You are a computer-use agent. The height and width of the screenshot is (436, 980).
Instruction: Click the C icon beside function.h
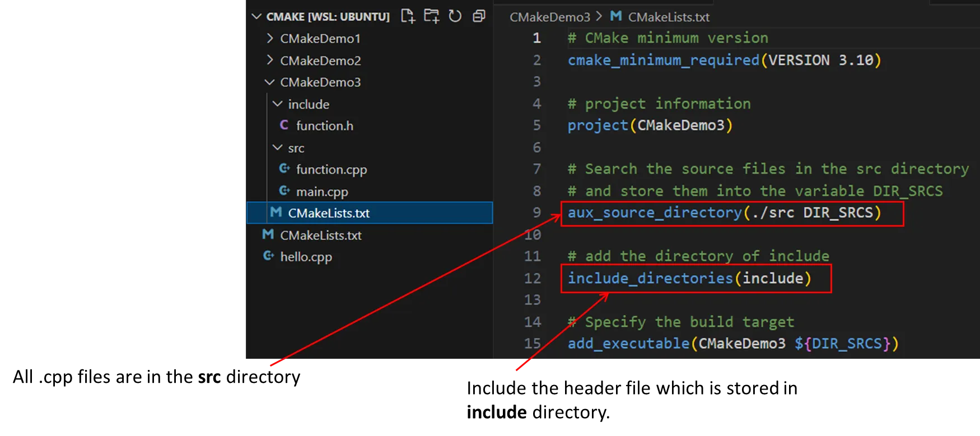pos(284,125)
